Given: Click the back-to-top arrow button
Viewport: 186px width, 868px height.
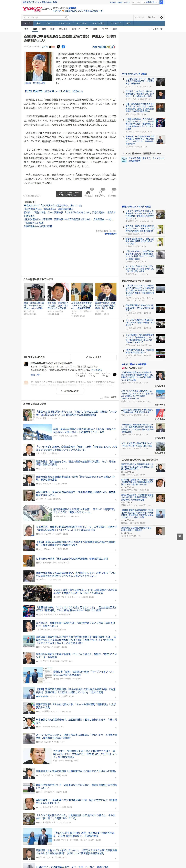Looking at the screenshot, I should (x=180, y=536).
